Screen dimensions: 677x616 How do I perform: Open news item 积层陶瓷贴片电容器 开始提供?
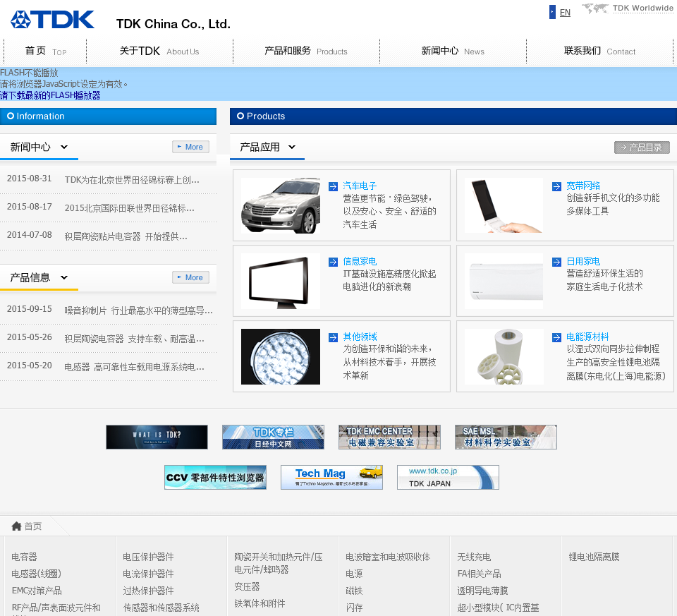click(126, 236)
